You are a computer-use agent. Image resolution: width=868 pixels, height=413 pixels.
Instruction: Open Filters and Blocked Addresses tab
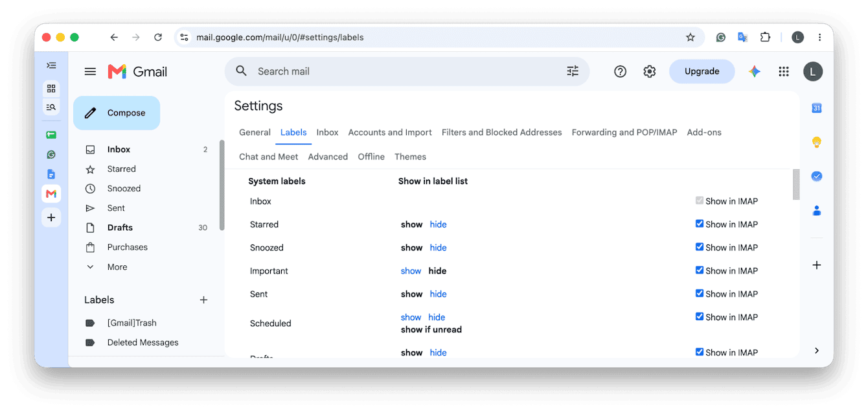pyautogui.click(x=502, y=132)
